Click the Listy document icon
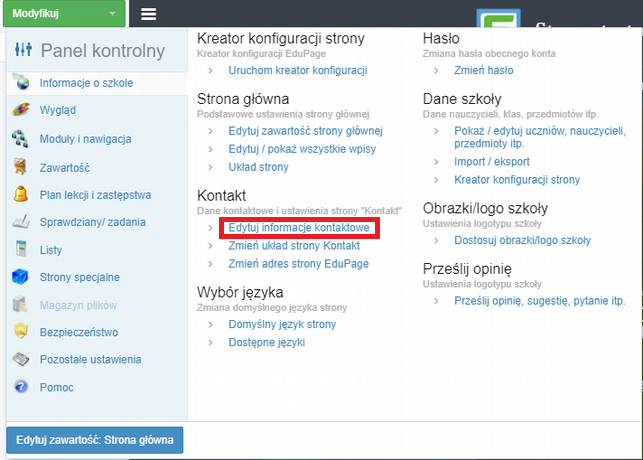This screenshot has height=460, width=643. point(21,249)
